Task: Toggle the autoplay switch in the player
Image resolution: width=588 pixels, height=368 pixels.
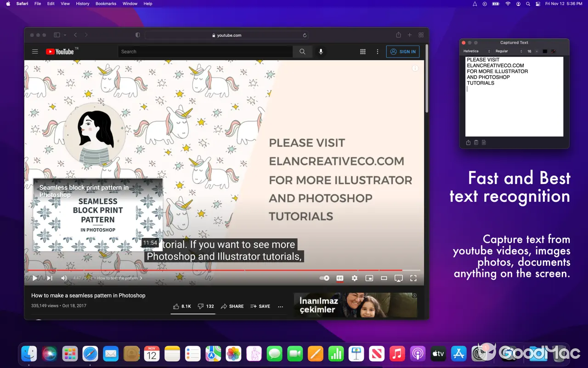Action: tap(324, 278)
